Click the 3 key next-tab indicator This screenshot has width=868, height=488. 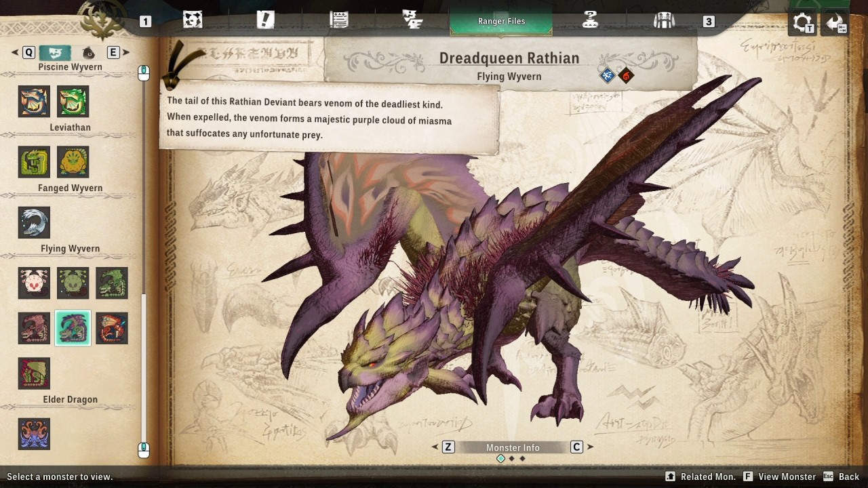click(709, 22)
